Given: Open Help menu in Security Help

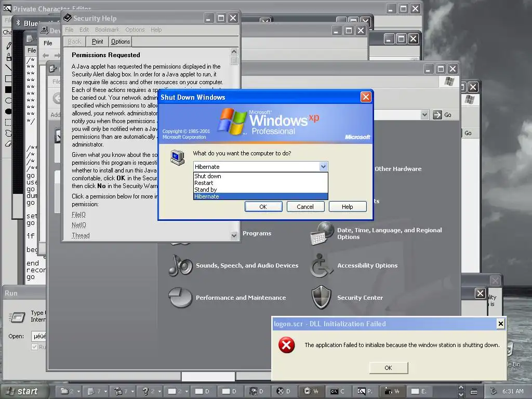Looking at the screenshot, I should (156, 30).
